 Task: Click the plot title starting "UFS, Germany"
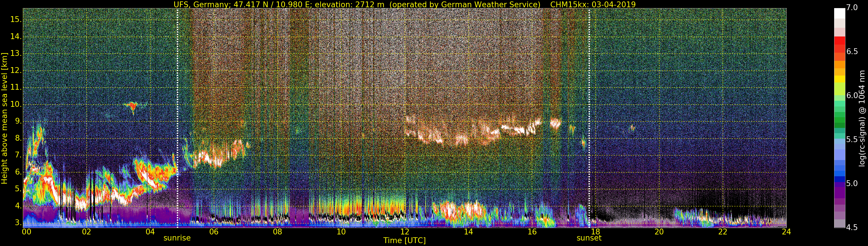(404, 4)
